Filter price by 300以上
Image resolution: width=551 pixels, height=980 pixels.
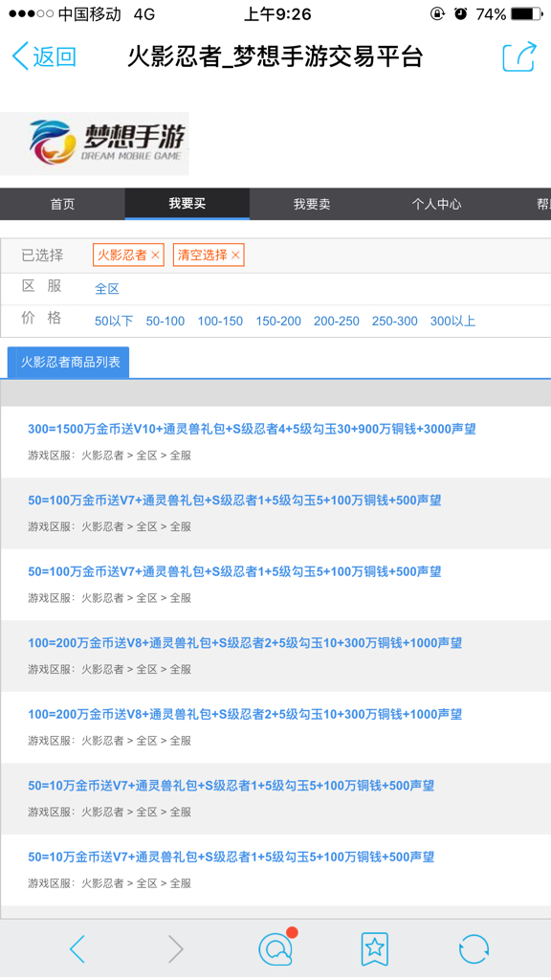(x=452, y=322)
